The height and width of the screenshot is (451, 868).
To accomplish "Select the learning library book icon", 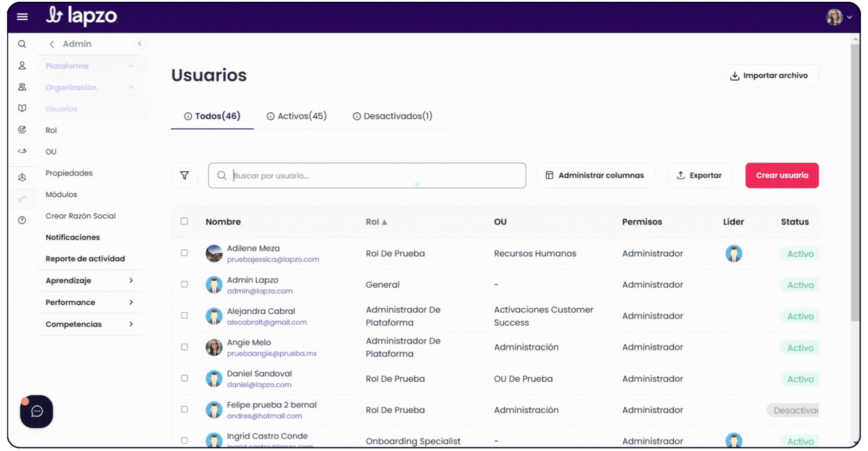I will click(22, 108).
